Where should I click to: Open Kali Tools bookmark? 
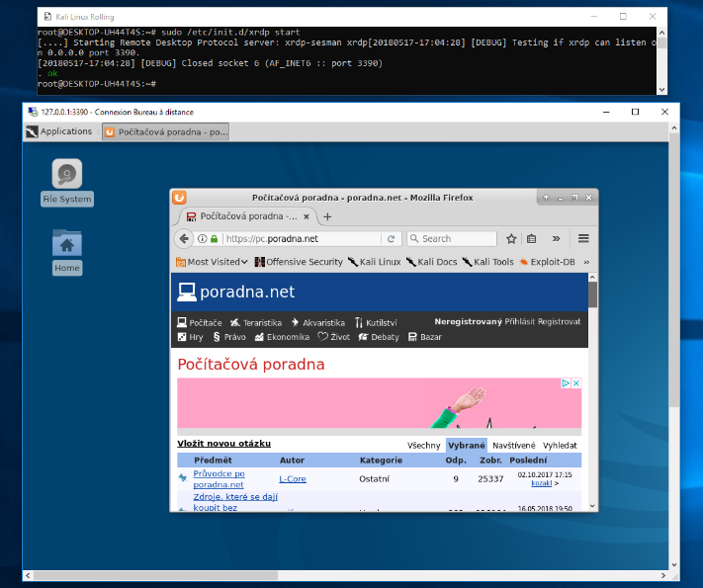click(487, 262)
